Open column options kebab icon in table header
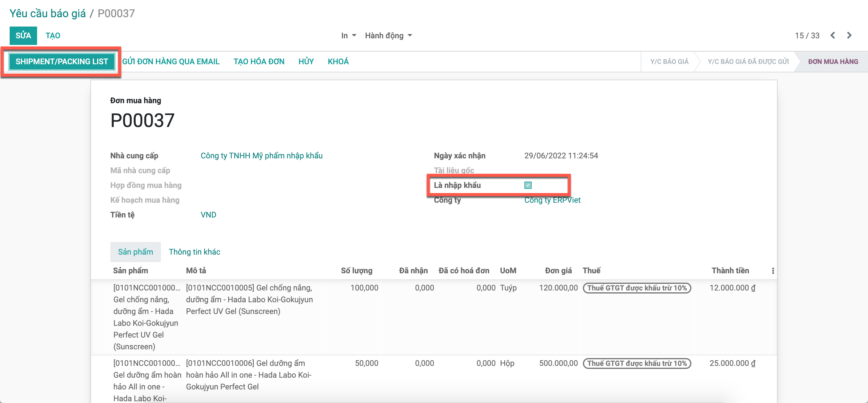This screenshot has width=868, height=403. click(773, 271)
